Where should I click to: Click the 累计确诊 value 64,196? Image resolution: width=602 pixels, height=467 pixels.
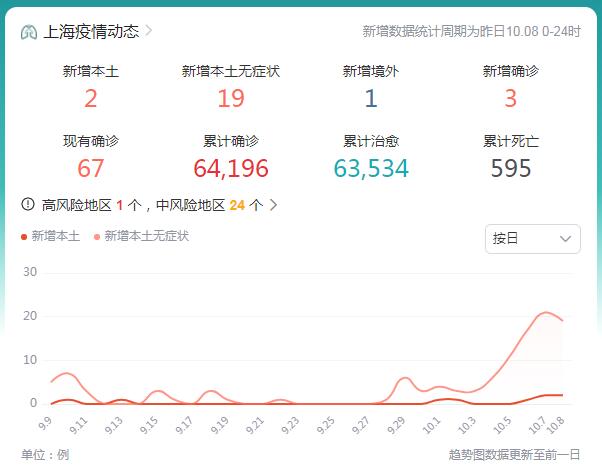tap(231, 169)
